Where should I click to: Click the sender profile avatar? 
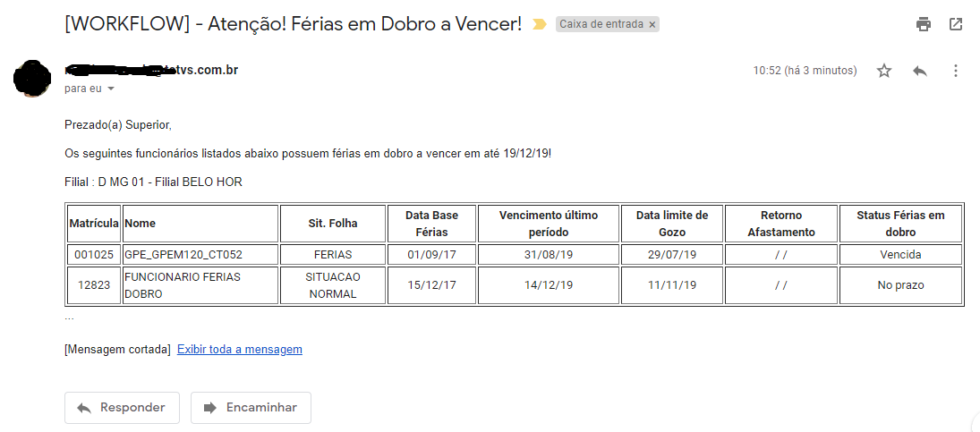(31, 78)
